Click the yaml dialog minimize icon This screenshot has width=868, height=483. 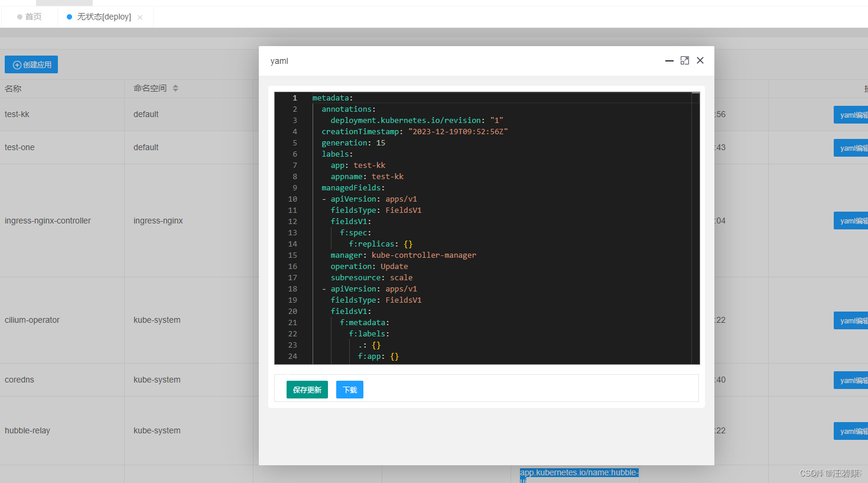[x=669, y=60]
